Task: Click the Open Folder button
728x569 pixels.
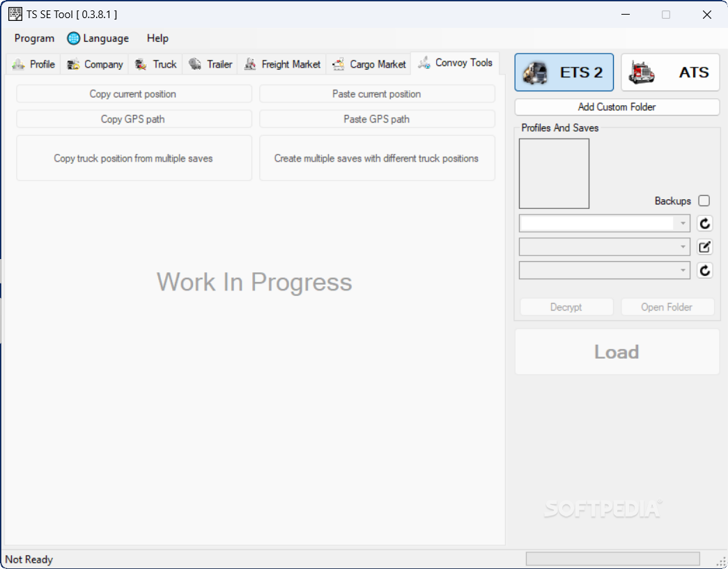Action: [667, 306]
